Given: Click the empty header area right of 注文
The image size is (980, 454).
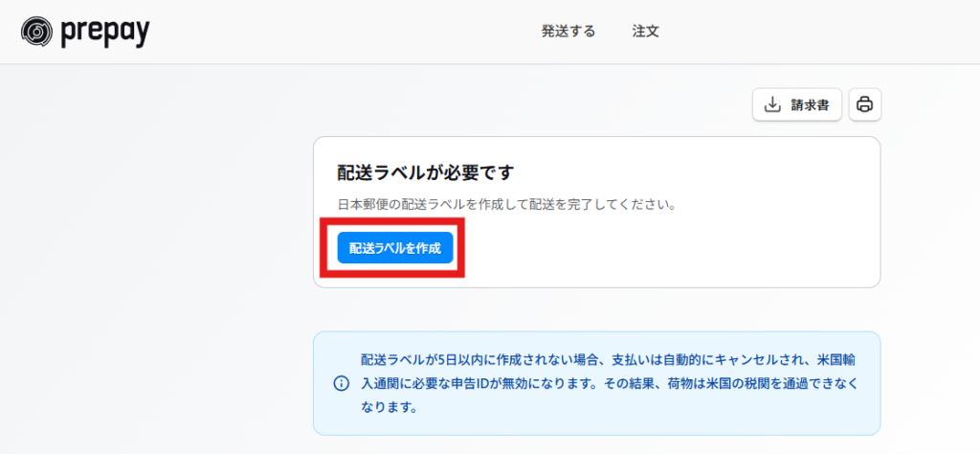Looking at the screenshot, I should (813, 32).
